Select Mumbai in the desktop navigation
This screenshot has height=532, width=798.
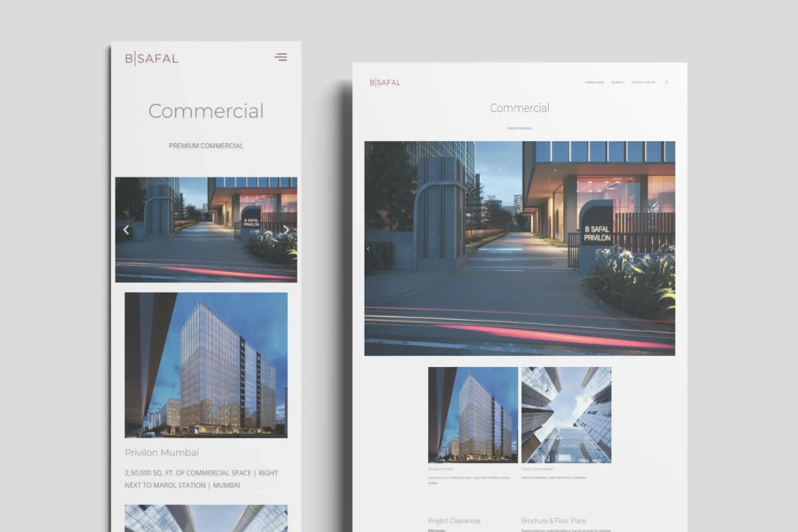618,82
